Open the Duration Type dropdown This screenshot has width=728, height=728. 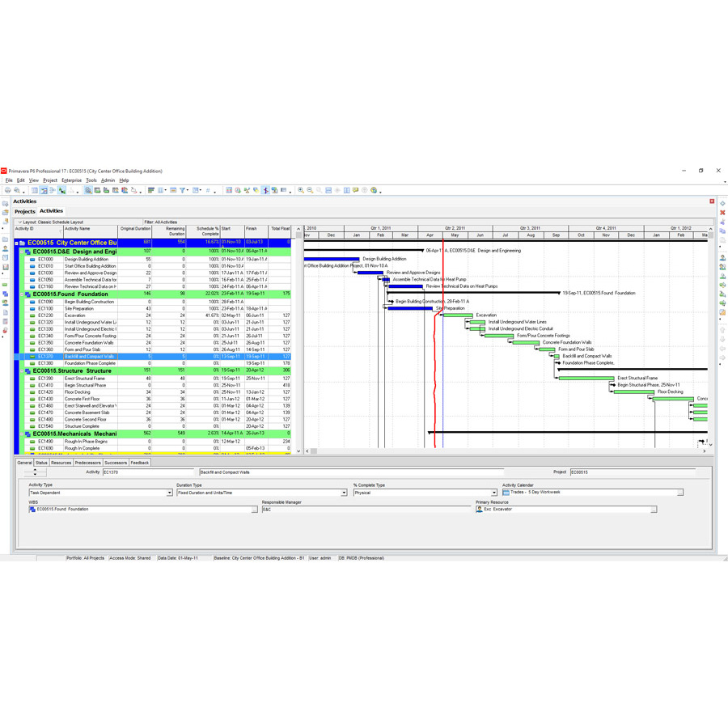coord(344,492)
